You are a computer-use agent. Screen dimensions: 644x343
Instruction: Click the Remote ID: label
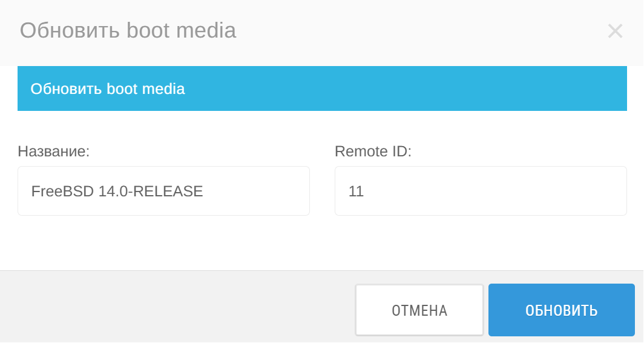pos(373,152)
